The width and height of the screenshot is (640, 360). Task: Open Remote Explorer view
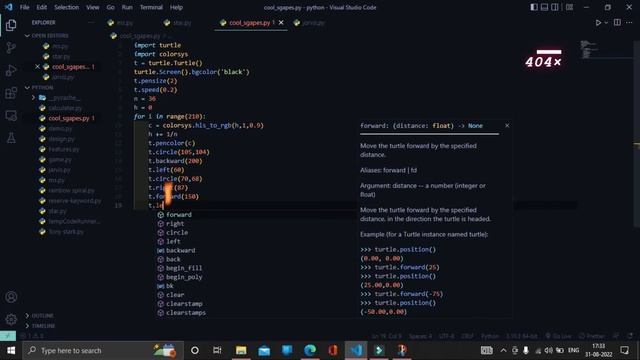pyautogui.click(x=11, y=116)
